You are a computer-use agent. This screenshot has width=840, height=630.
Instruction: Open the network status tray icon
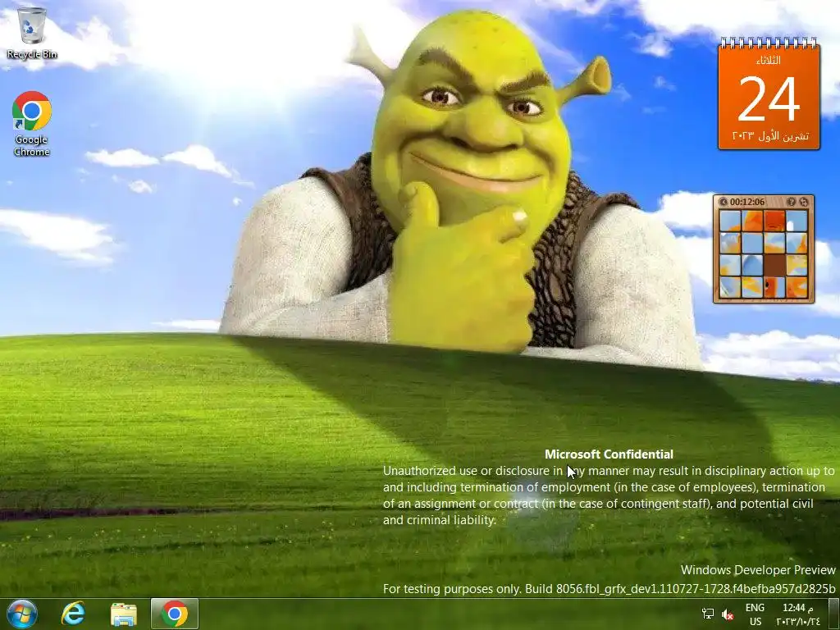pyautogui.click(x=708, y=614)
